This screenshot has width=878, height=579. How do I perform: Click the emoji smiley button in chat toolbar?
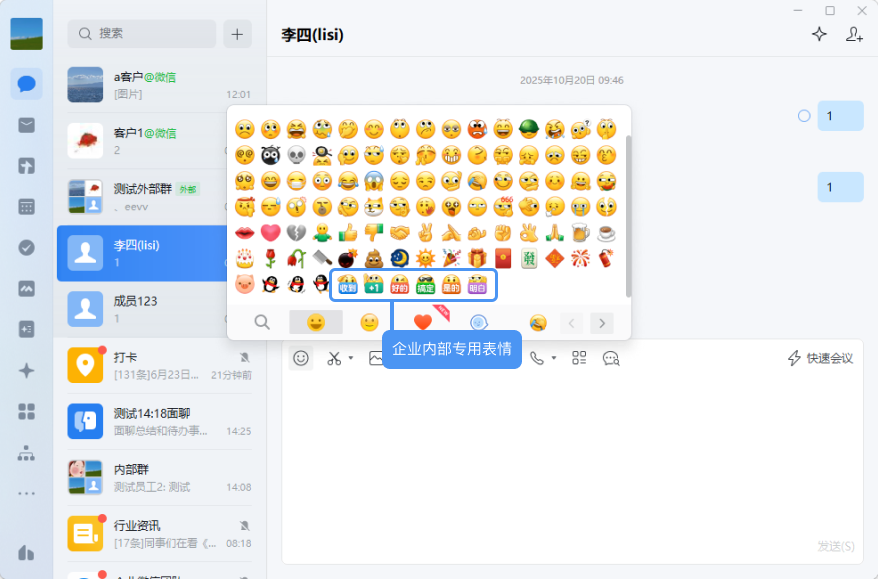(301, 358)
